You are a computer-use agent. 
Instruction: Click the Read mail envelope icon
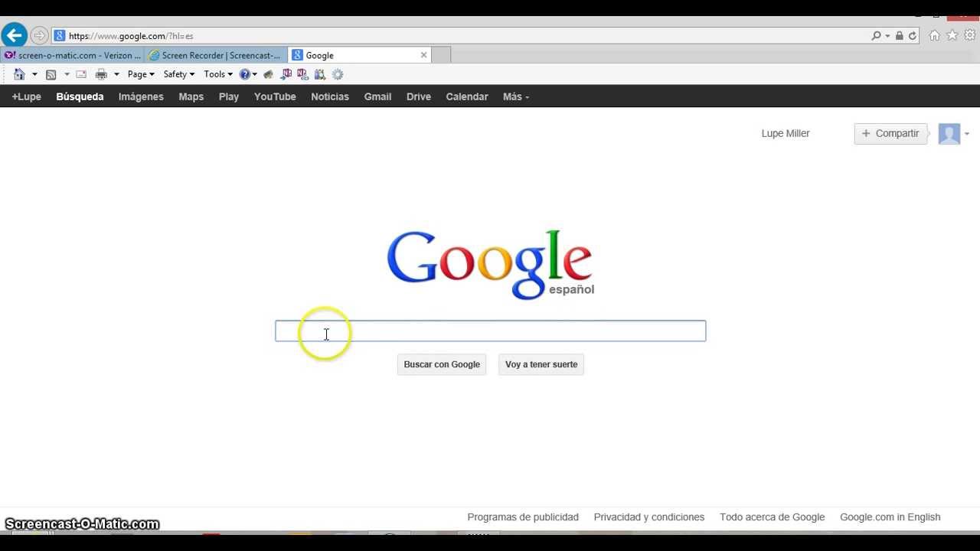(x=81, y=74)
